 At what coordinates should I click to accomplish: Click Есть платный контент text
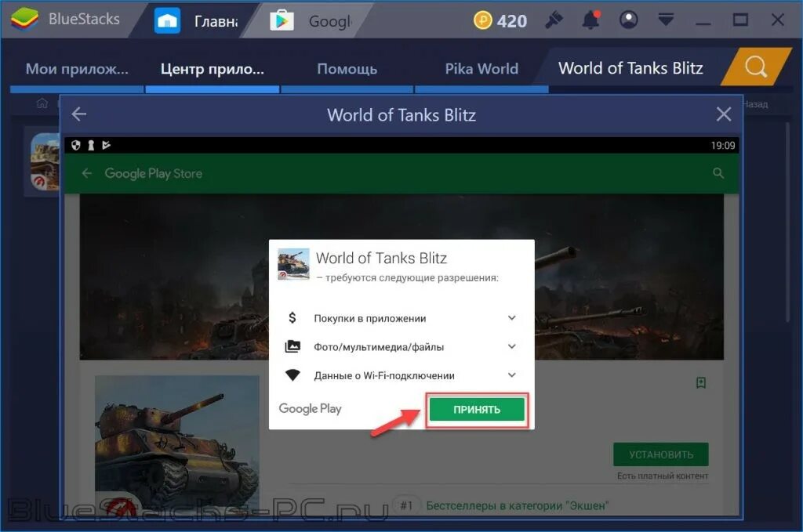[x=662, y=476]
